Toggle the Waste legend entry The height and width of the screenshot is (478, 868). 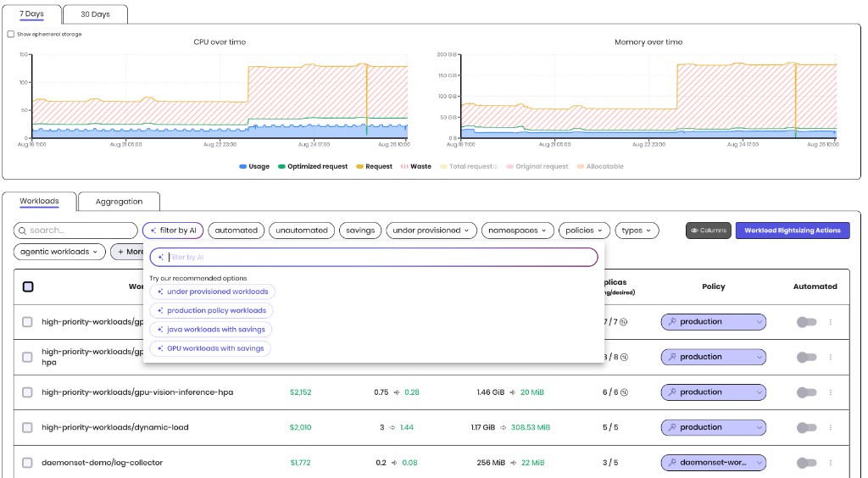point(415,166)
